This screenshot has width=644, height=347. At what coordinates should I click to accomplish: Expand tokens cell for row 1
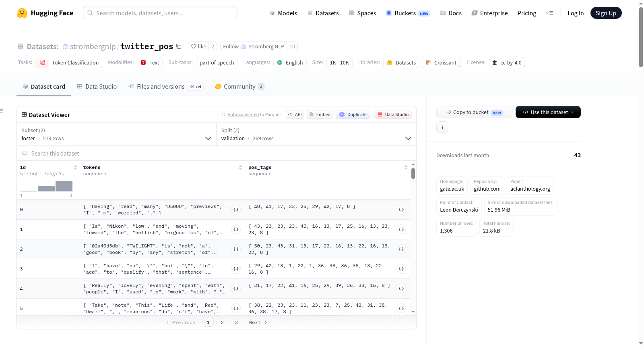tap(236, 229)
